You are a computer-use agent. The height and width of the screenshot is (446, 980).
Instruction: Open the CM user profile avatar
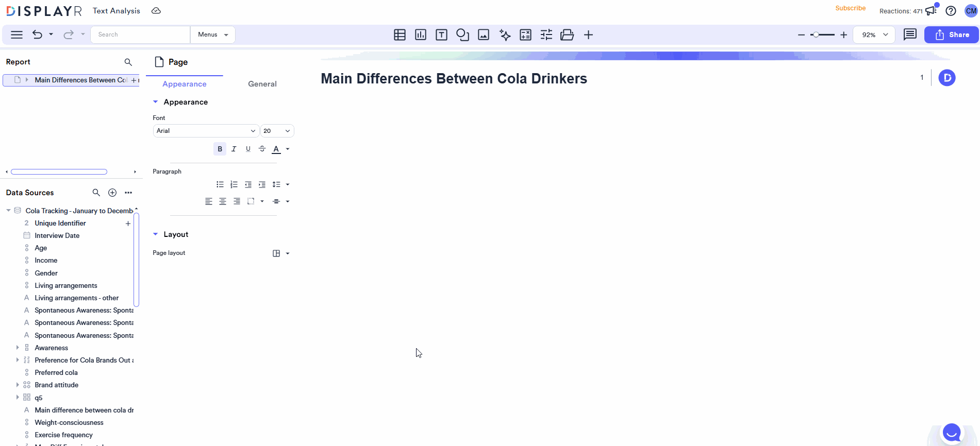pos(971,11)
